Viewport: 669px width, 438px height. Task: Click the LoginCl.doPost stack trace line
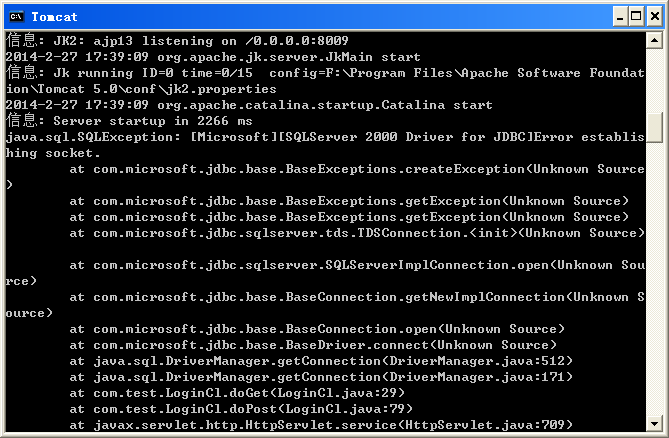241,409
